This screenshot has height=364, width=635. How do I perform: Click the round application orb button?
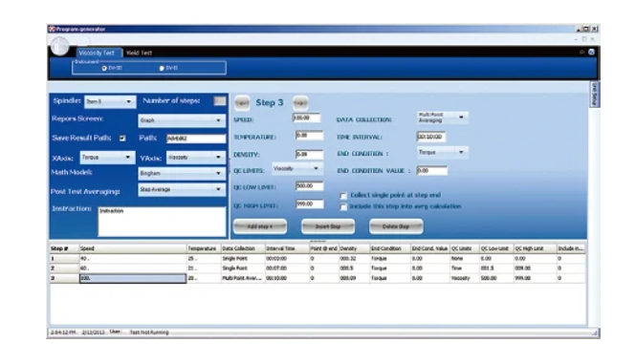tap(60, 46)
